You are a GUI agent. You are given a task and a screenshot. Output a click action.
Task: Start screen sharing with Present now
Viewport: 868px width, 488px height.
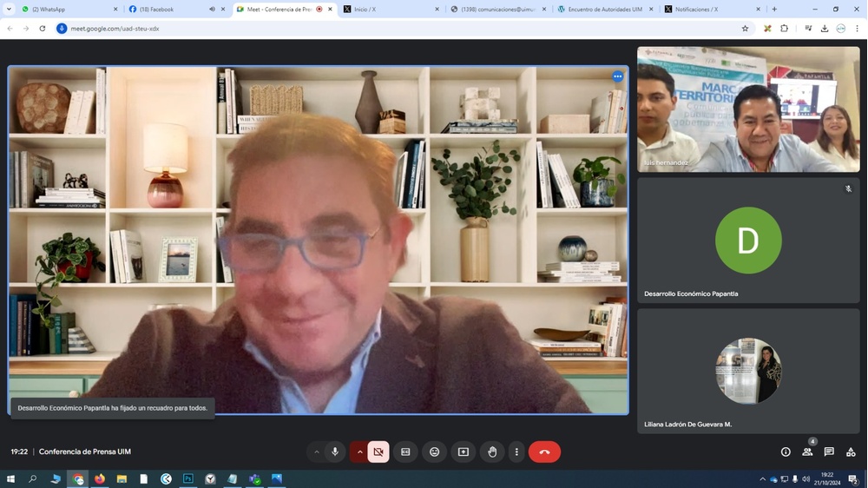[x=464, y=452]
